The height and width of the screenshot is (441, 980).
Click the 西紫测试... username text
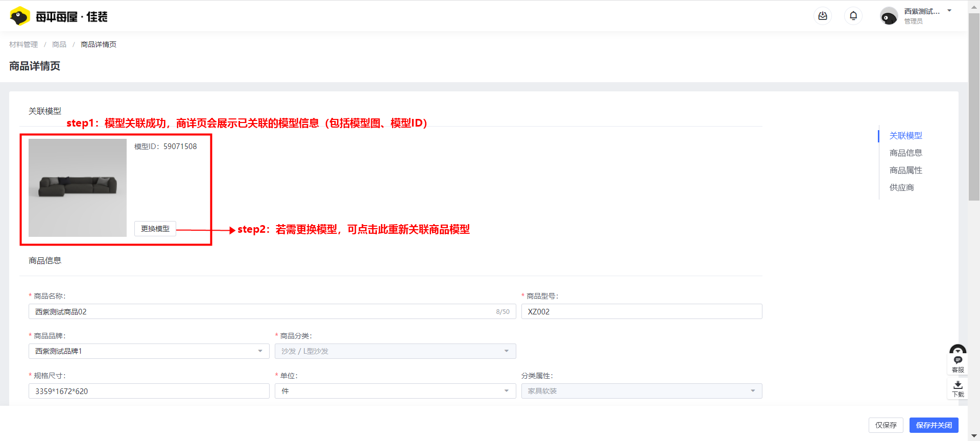tap(922, 11)
